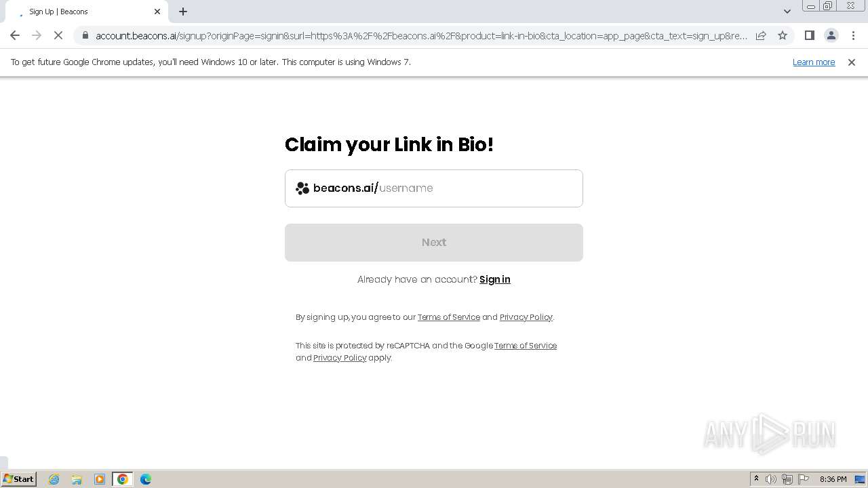Viewport: 868px width, 488px height.
Task: Open the Chrome profile avatar menu
Action: [831, 35]
